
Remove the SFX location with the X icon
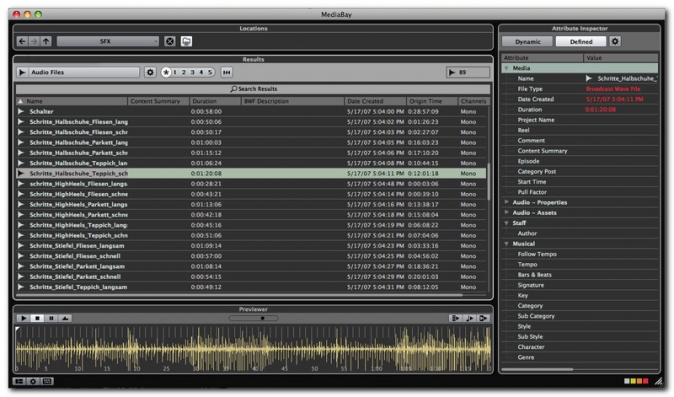click(x=170, y=41)
